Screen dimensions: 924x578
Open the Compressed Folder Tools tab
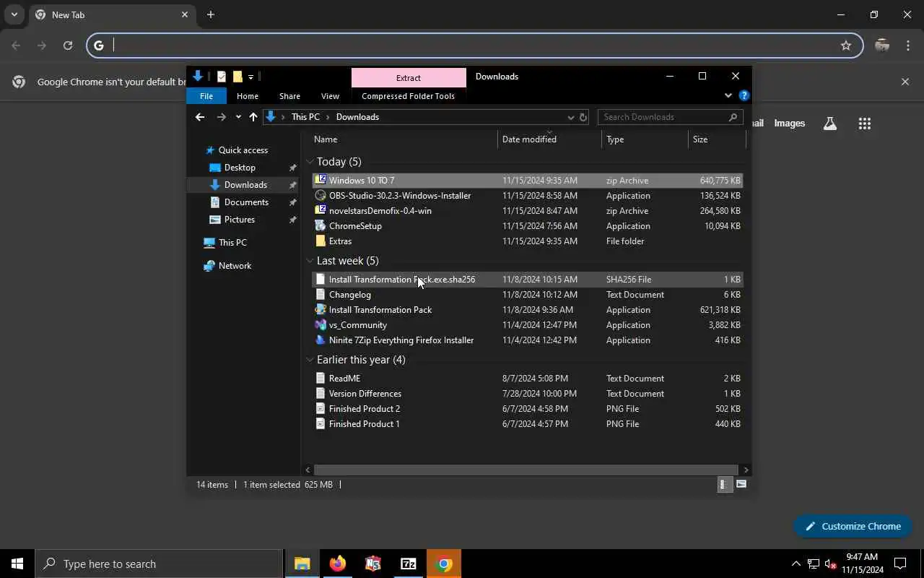click(408, 96)
